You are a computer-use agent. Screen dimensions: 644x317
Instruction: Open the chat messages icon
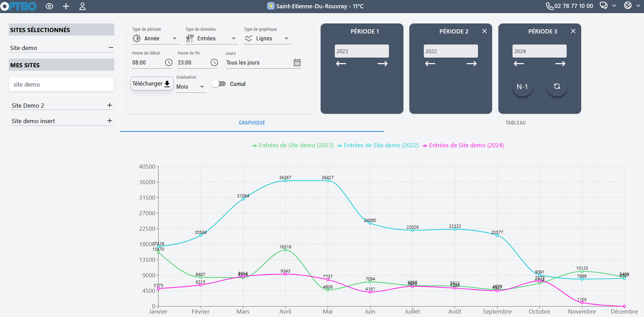pyautogui.click(x=604, y=6)
